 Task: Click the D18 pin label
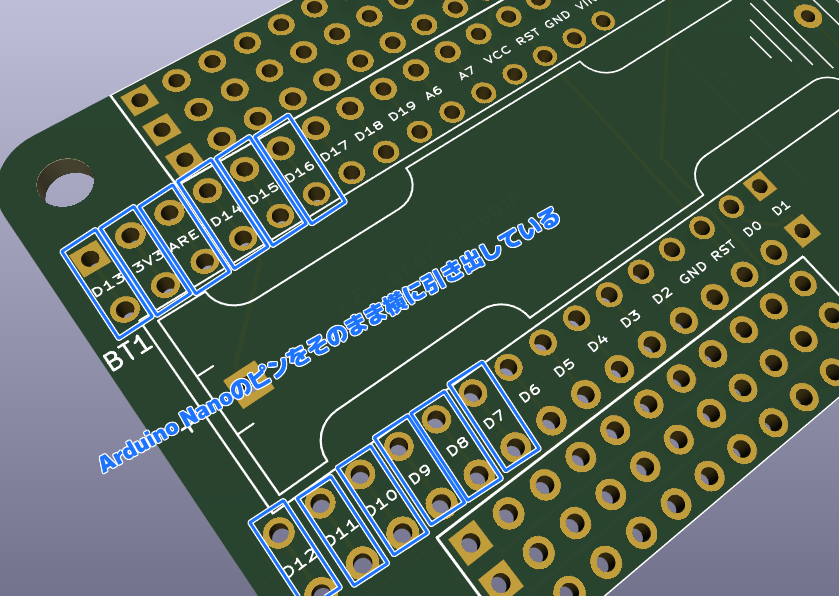pos(369,130)
